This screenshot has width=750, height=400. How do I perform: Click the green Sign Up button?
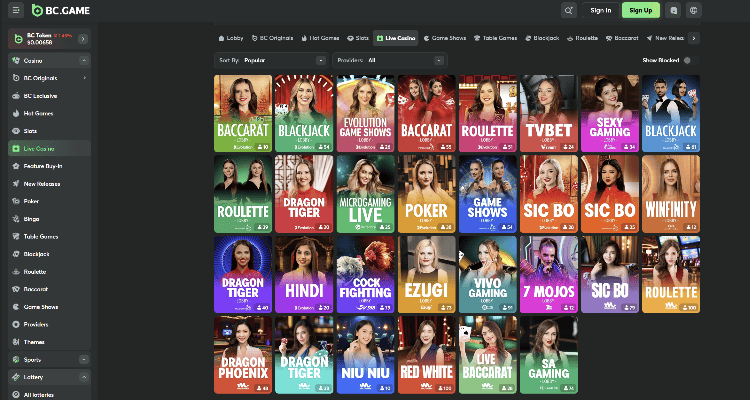tap(640, 10)
